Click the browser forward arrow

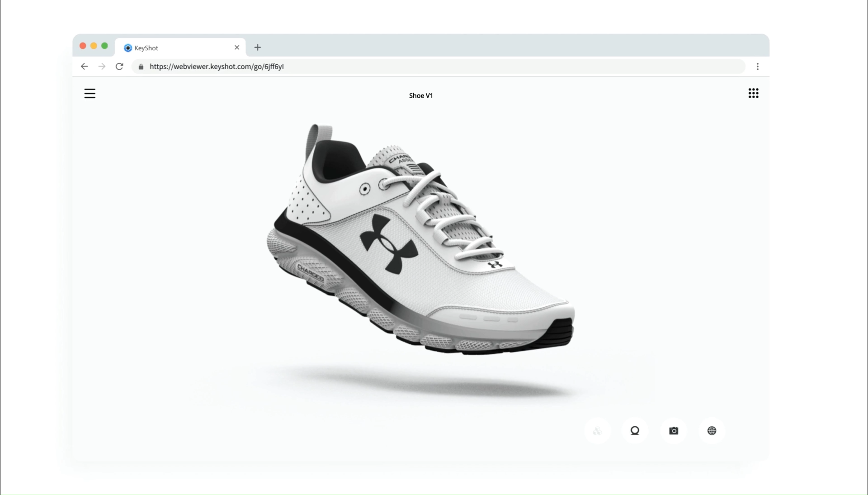(x=102, y=67)
